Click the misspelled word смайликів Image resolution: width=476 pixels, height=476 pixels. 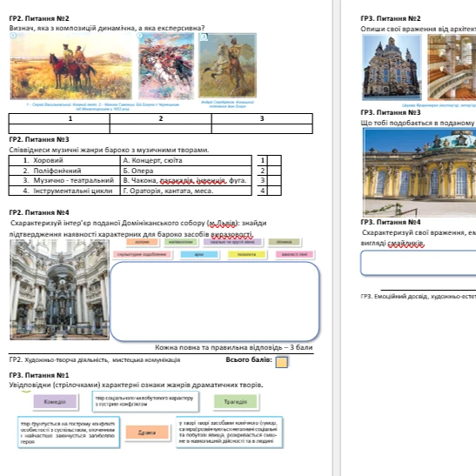(406, 243)
